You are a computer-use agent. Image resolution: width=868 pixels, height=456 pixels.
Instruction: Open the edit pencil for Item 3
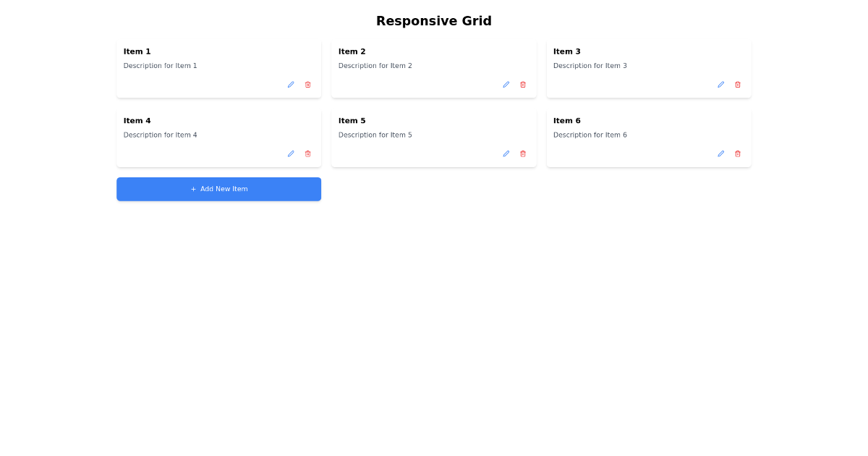[720, 85]
